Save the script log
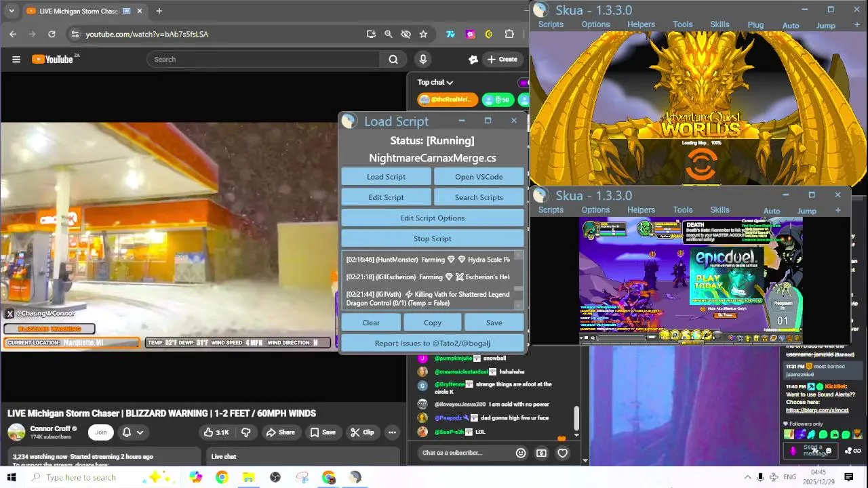868x488 pixels. 494,323
